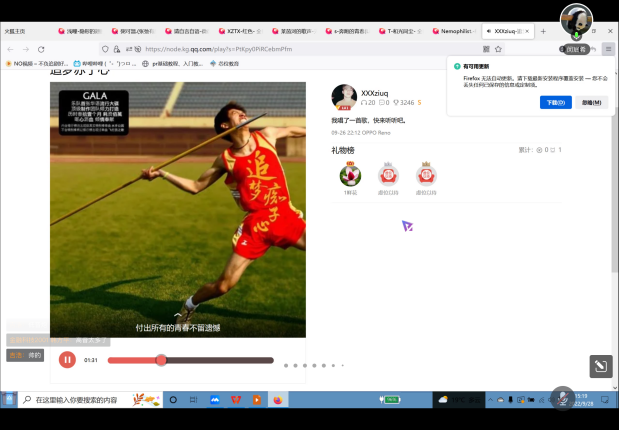Click first gift ranking avatar with flower
The width and height of the screenshot is (619, 430).
[x=350, y=174]
